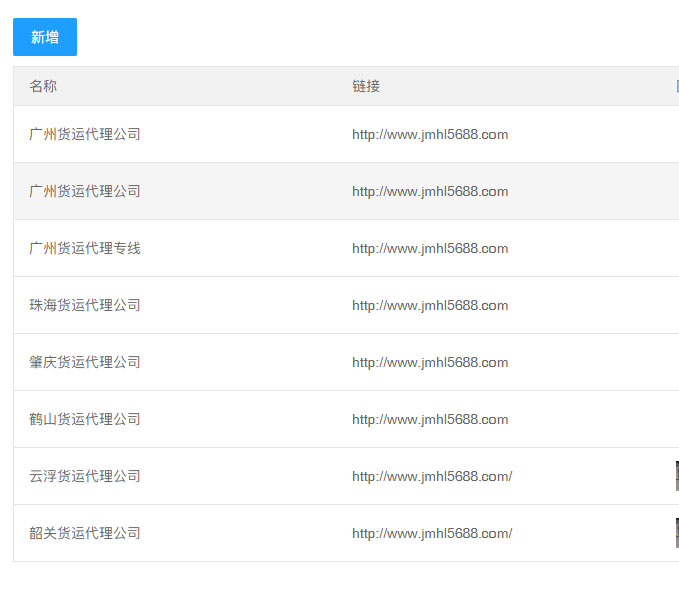Click the 链接 column header
The image size is (679, 597).
click(x=366, y=87)
